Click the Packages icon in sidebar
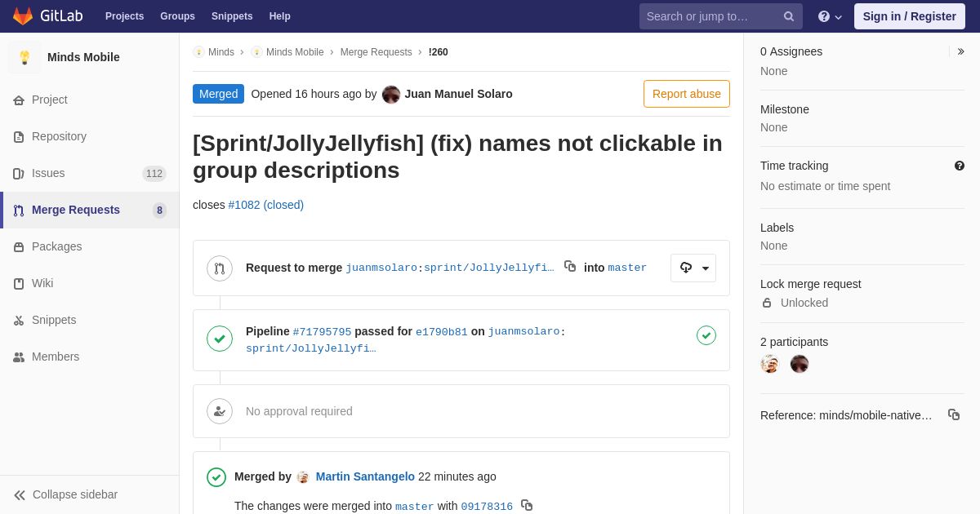Screen dimensions: 980x514 click(x=19, y=247)
